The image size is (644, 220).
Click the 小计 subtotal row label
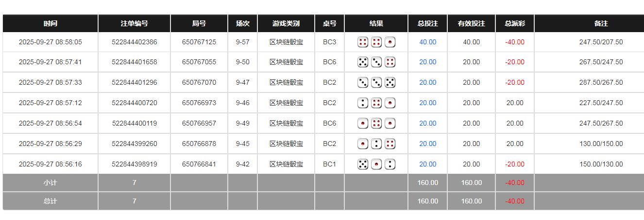50,183
